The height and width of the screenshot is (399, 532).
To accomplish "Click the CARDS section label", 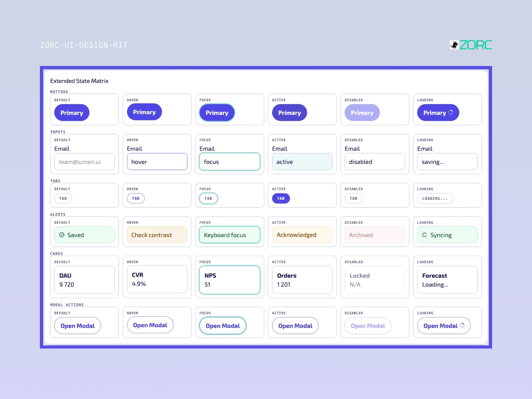I will click(57, 254).
